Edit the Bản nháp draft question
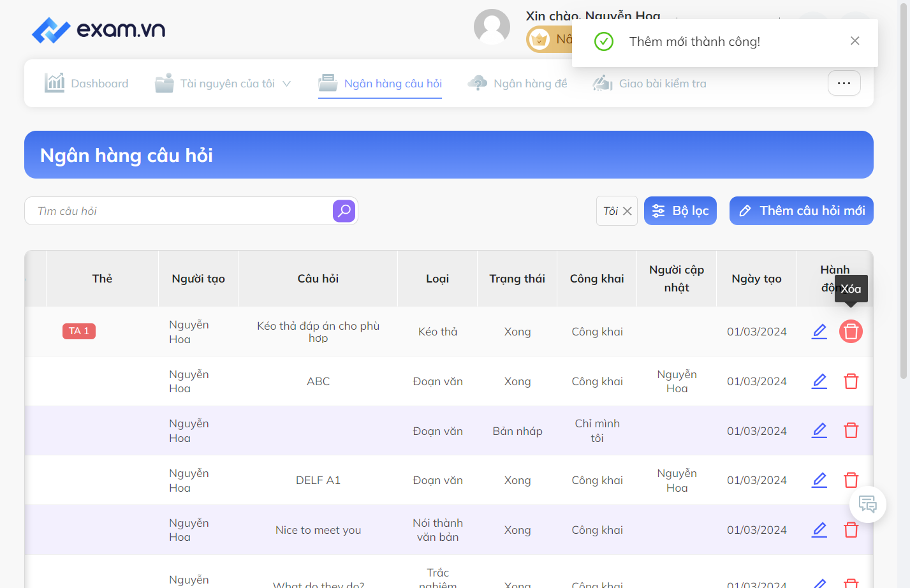 coord(819,430)
